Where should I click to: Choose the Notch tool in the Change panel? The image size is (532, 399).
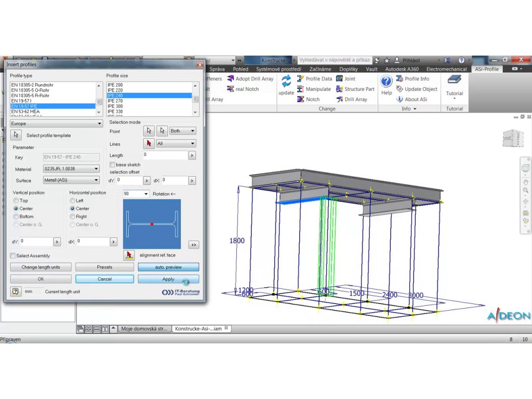point(309,99)
